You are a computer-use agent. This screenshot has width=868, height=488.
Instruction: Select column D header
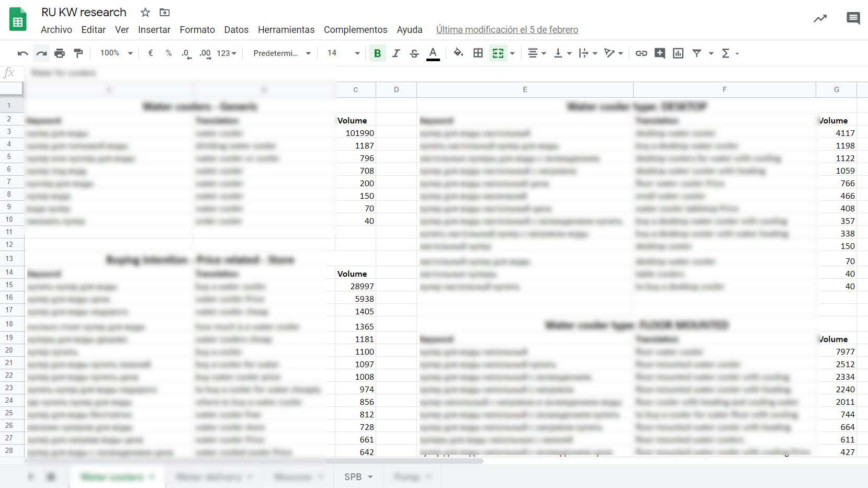[396, 89]
